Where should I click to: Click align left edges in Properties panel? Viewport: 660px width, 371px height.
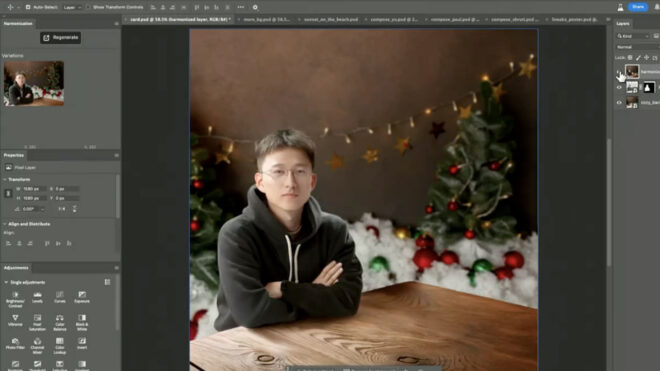click(x=8, y=243)
